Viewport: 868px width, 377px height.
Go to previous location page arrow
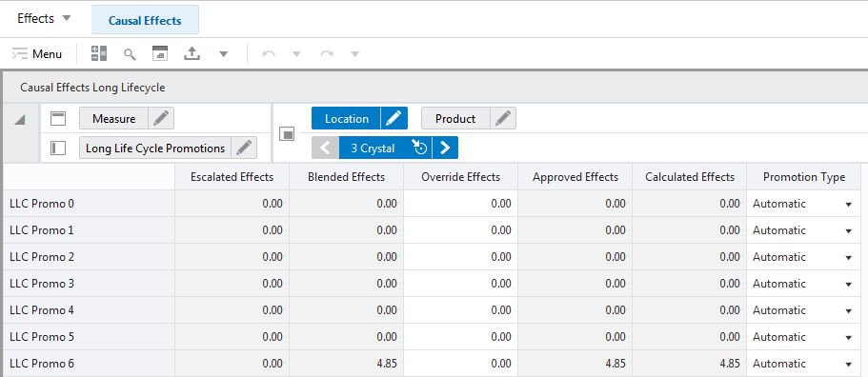point(326,149)
